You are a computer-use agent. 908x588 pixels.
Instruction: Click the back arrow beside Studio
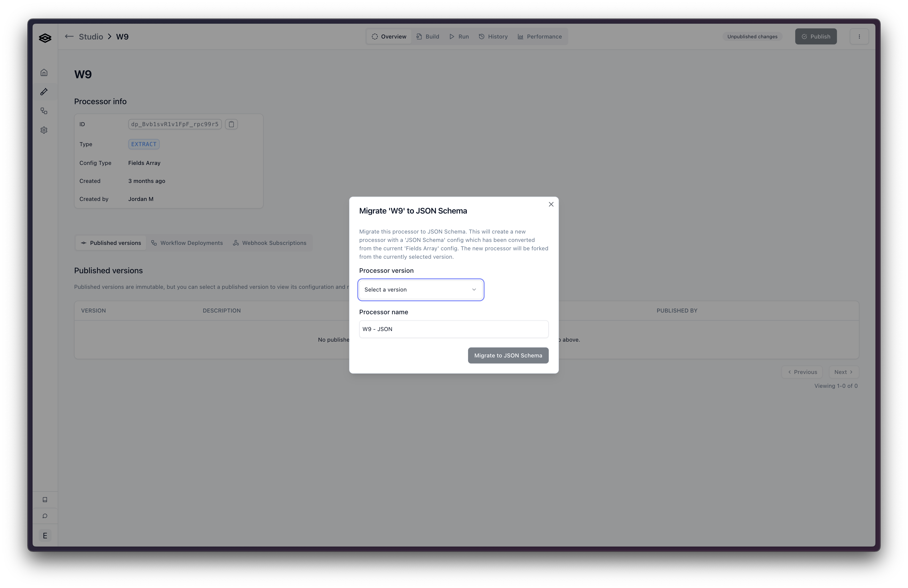(69, 37)
